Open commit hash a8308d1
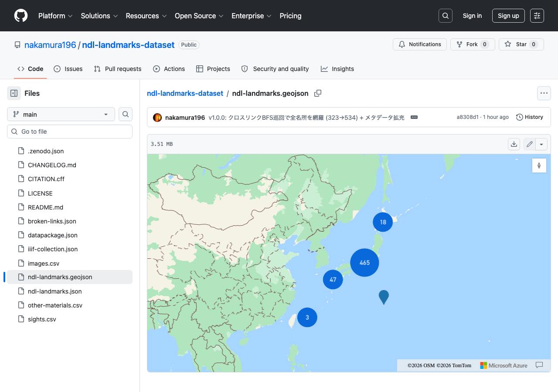This screenshot has width=558, height=392. coord(467,117)
